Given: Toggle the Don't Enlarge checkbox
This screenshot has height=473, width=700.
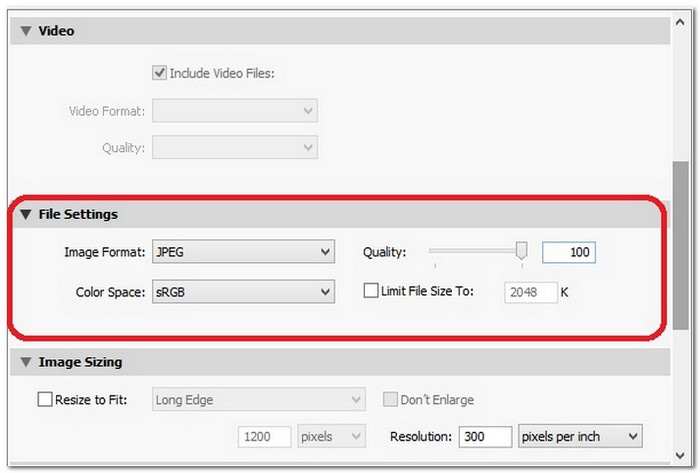Looking at the screenshot, I should click(390, 400).
